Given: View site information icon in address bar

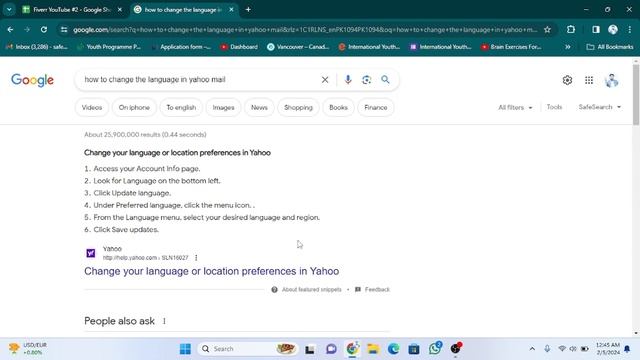Looking at the screenshot, I should [x=64, y=29].
